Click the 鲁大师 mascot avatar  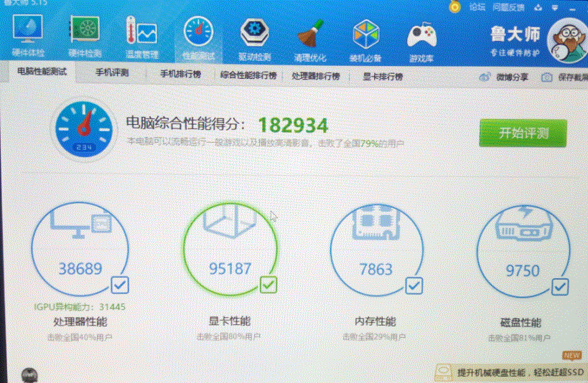(567, 41)
